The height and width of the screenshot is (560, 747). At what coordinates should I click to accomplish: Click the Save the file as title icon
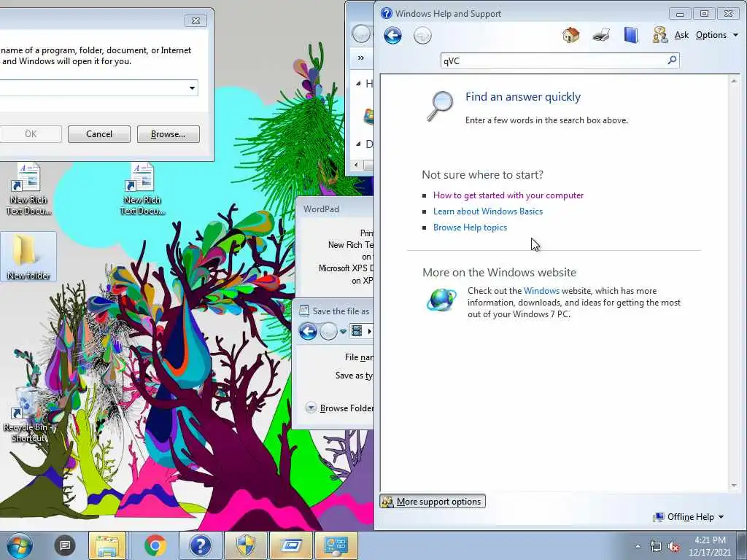click(303, 311)
